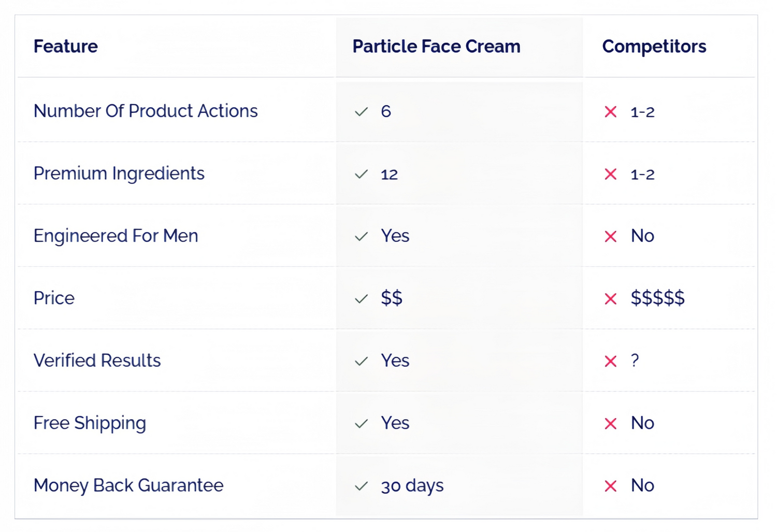Image resolution: width=777 pixels, height=532 pixels.
Task: Click the checkmark beside the $$ price
Action: (361, 299)
